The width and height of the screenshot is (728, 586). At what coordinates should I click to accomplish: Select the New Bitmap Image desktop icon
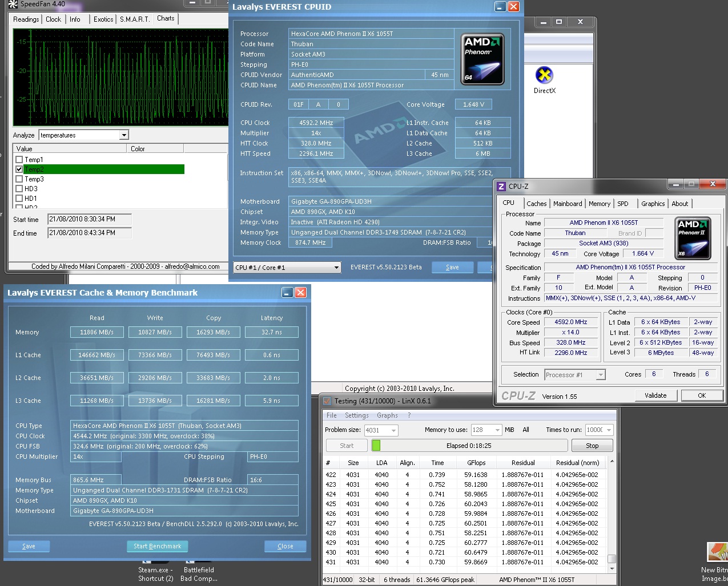717,552
